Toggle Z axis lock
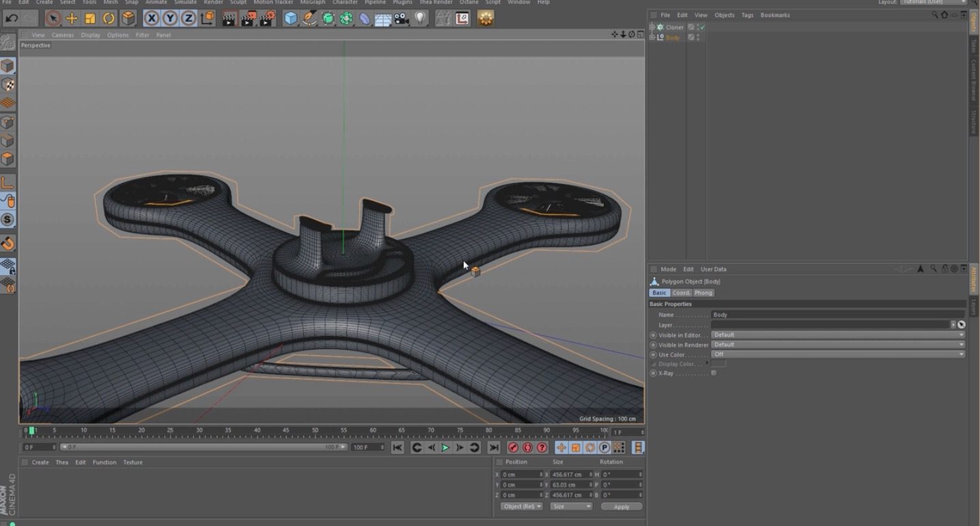 click(188, 18)
